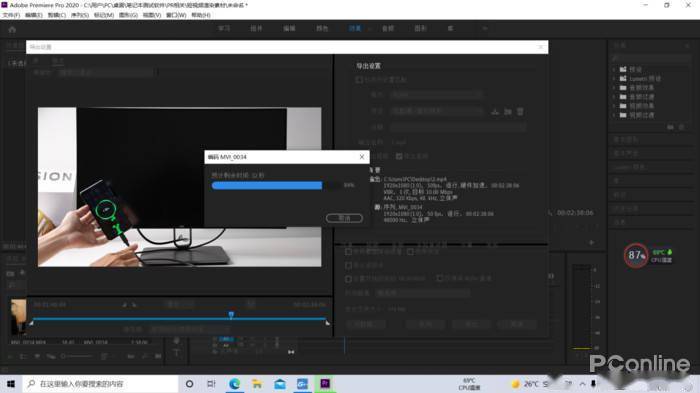The height and width of the screenshot is (393, 700).
Task: Click the blue encoding progress bar
Action: point(267,185)
